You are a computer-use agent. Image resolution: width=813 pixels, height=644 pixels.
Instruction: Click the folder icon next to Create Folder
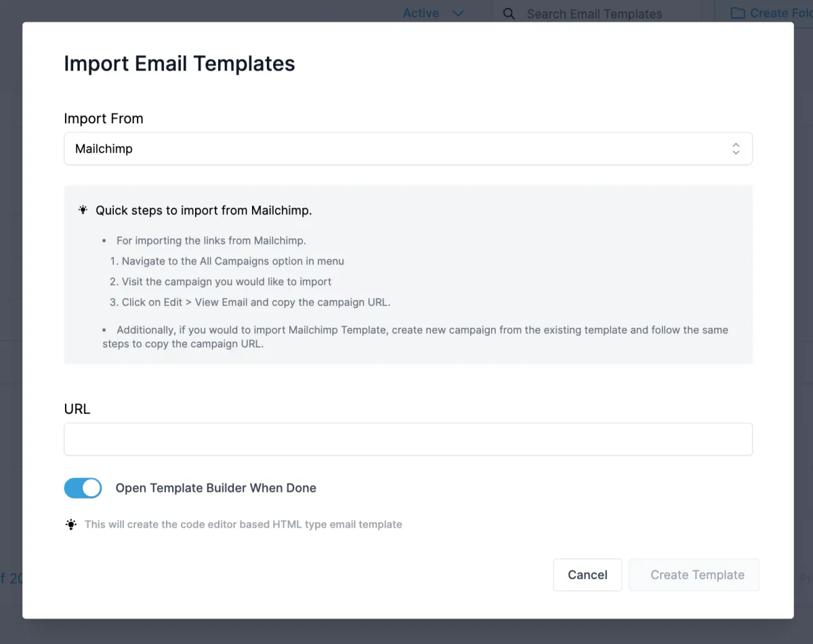(738, 14)
